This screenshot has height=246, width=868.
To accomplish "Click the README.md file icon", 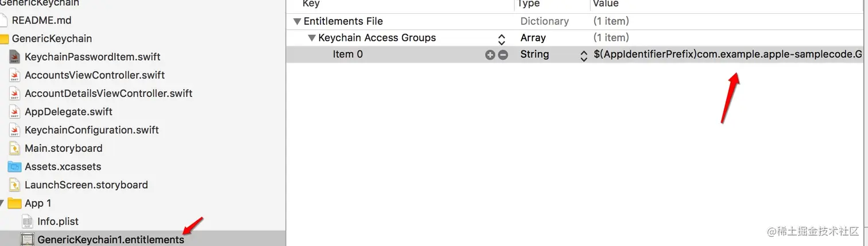I will tap(3, 20).
